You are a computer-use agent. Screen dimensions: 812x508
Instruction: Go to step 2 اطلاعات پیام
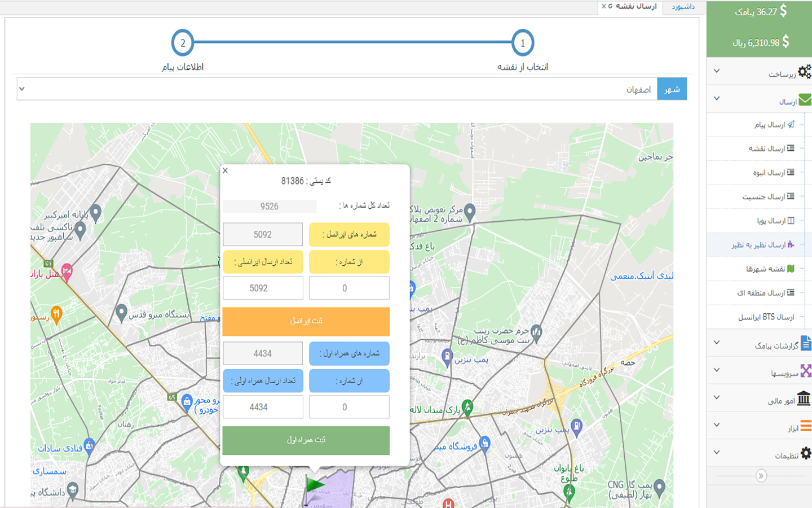[183, 43]
